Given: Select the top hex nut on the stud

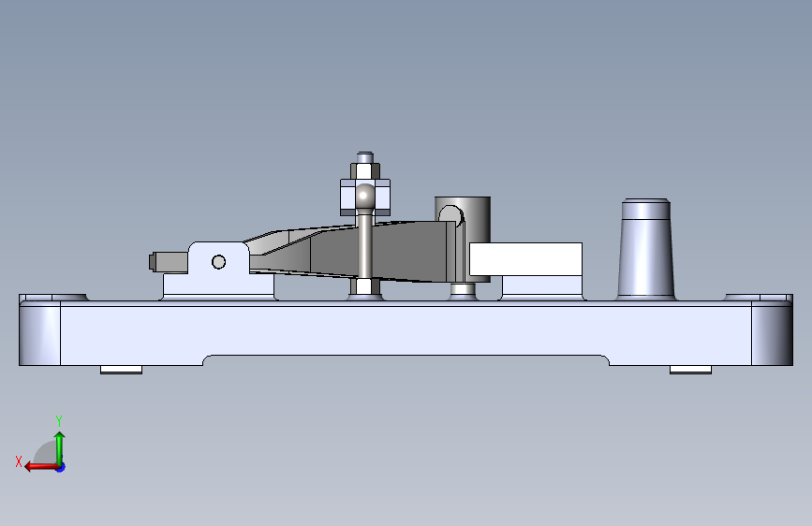Looking at the screenshot, I should (x=365, y=170).
